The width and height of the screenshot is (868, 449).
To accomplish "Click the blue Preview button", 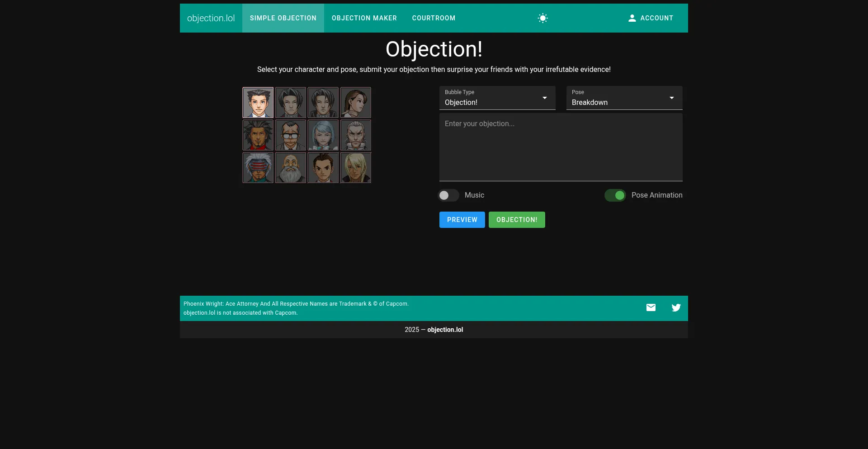I will point(462,220).
